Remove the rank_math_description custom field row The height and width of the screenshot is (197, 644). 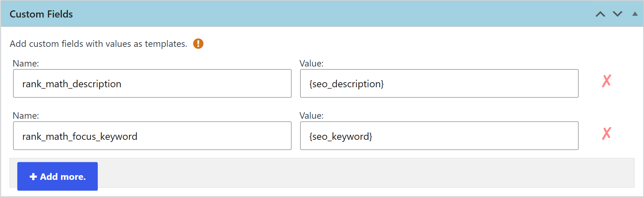[x=607, y=81]
